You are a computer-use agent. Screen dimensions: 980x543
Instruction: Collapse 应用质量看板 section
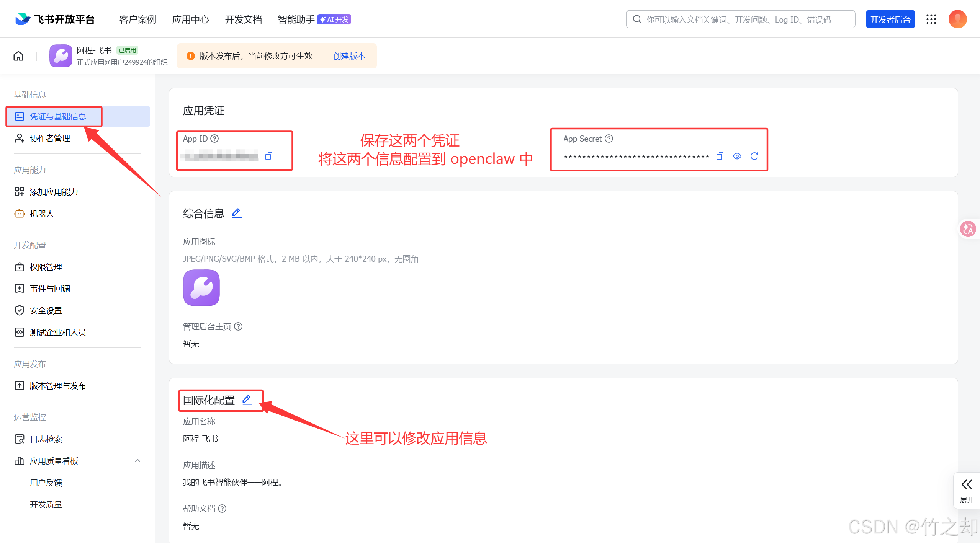tap(137, 461)
